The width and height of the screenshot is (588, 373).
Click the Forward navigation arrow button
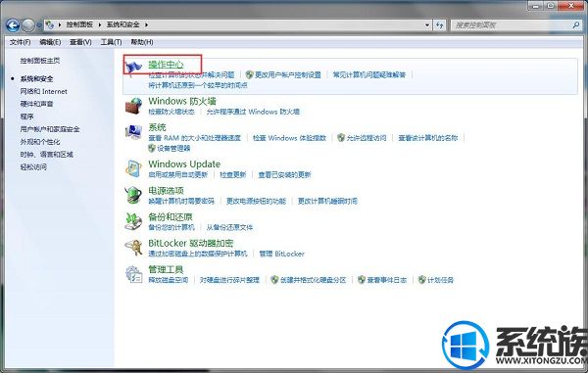(x=28, y=25)
